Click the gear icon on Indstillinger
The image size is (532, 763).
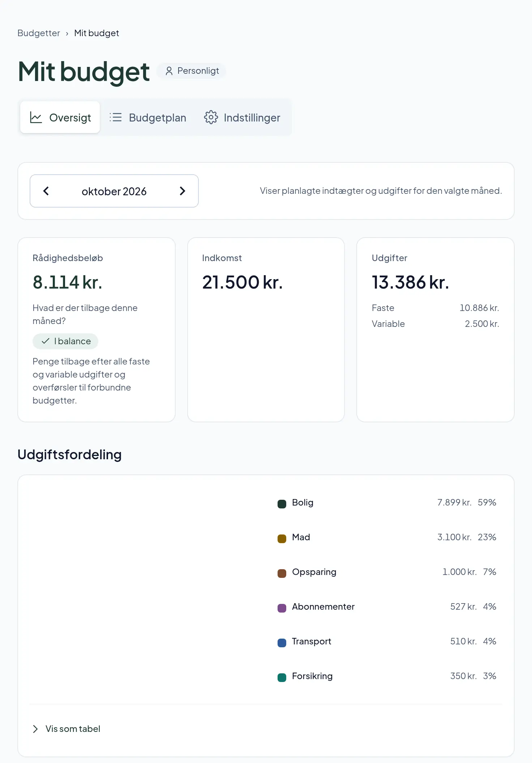(x=211, y=118)
